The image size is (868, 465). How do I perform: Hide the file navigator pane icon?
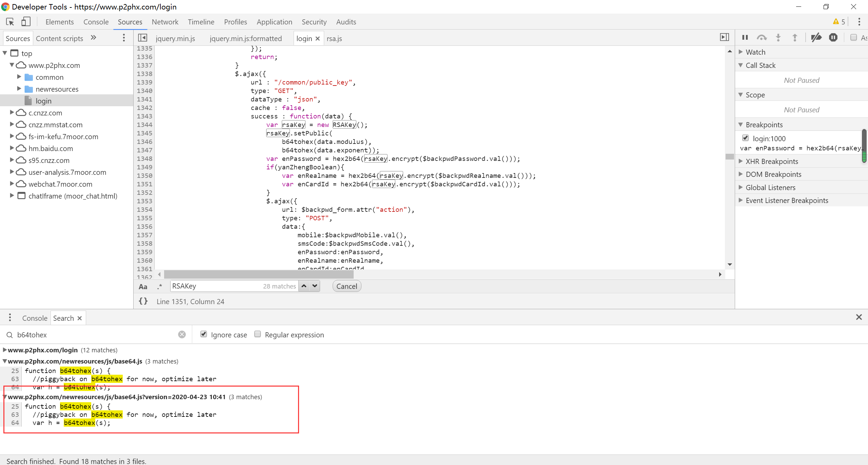click(x=143, y=38)
